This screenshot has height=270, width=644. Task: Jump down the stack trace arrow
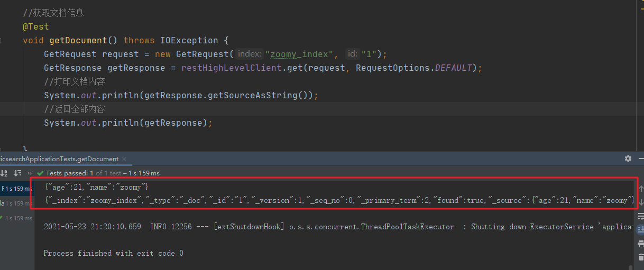click(x=640, y=202)
